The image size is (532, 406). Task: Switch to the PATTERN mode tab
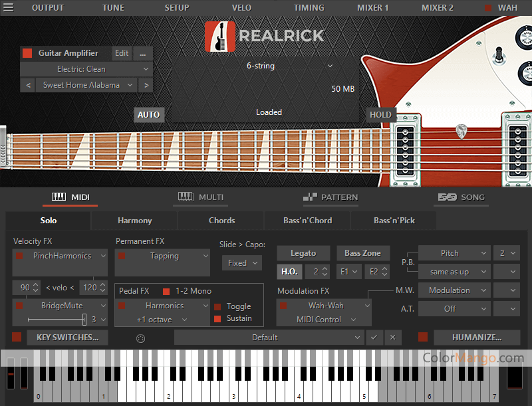point(331,197)
